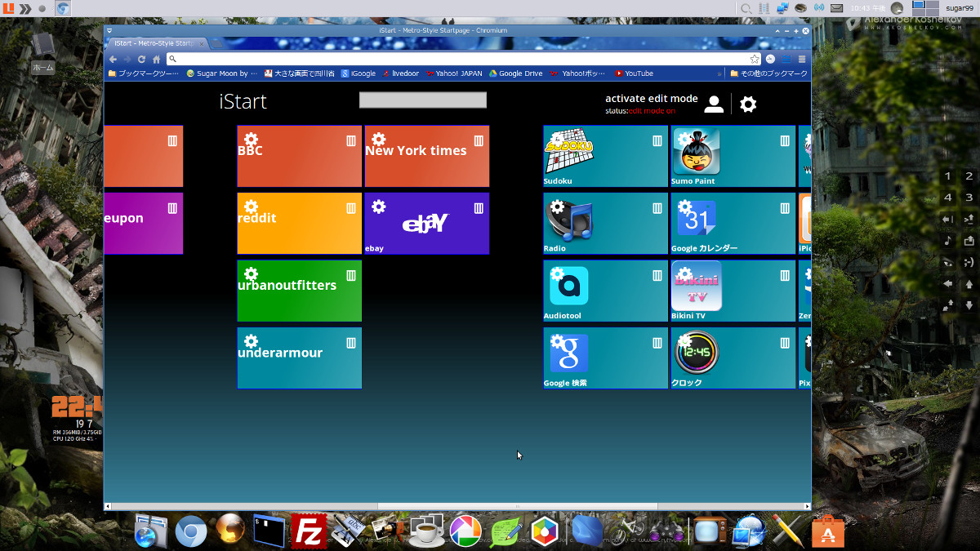The image size is (980, 551).
Task: Open Chromium hamburger menu
Action: click(802, 59)
